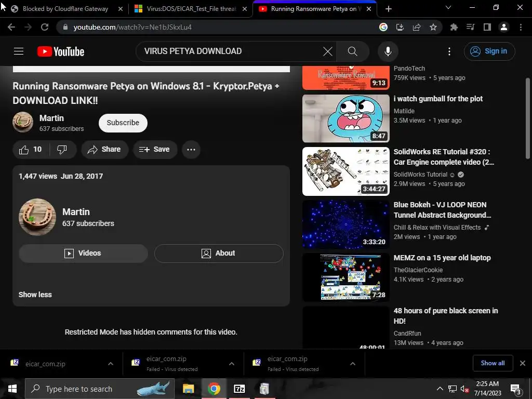Click the address bar URL
Screen dimensions: 532x399
pos(132,27)
